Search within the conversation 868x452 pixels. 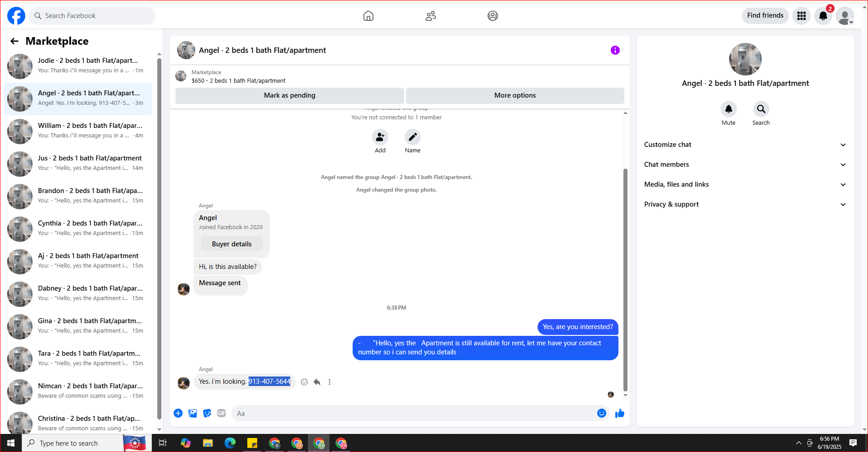[761, 109]
